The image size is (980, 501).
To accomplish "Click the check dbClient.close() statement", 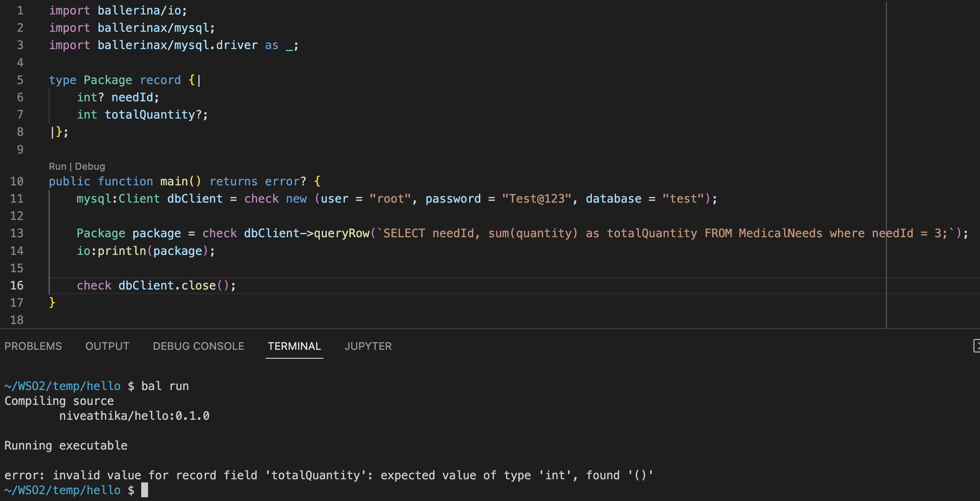I will 156,285.
